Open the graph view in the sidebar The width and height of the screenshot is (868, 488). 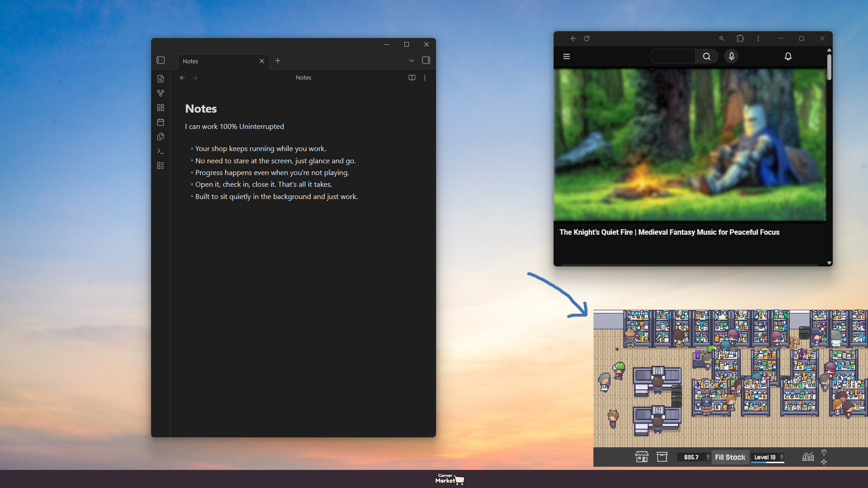[x=160, y=93]
